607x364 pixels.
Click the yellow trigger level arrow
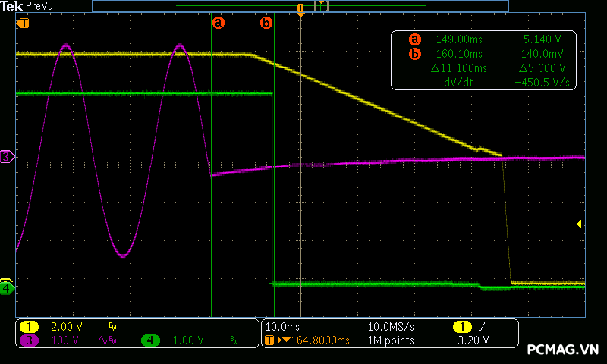click(580, 224)
